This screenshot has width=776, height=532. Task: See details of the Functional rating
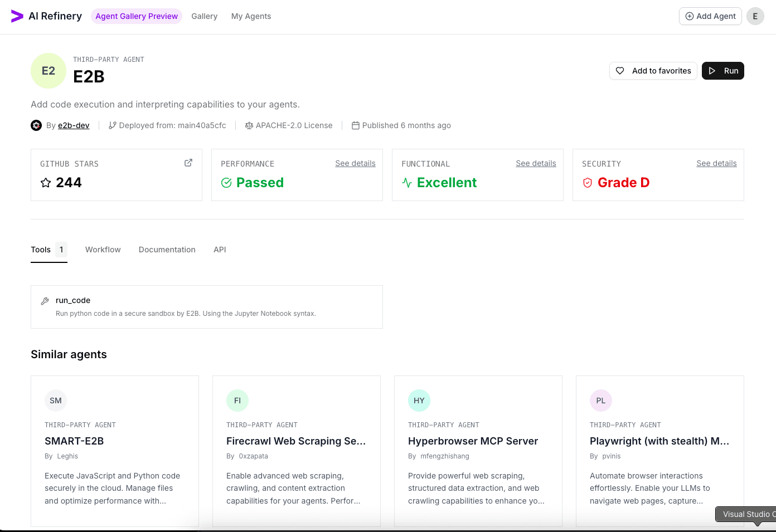(536, 163)
